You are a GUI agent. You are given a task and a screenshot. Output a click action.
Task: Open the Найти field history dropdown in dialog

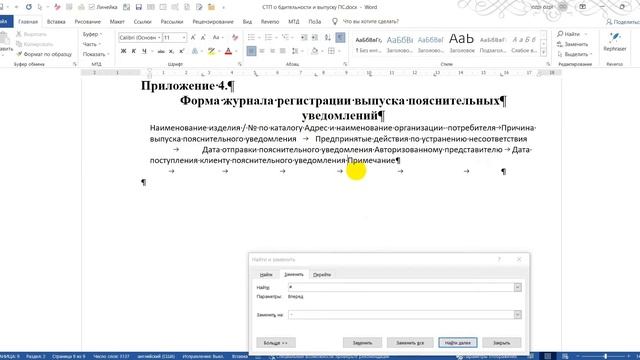[x=518, y=287]
